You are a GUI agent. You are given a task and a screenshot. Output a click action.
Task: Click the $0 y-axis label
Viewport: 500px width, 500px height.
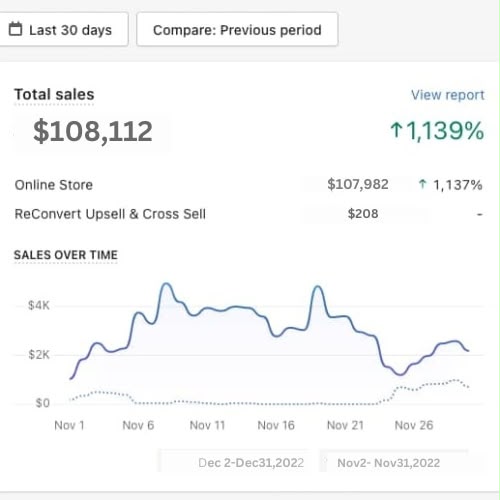click(x=43, y=403)
